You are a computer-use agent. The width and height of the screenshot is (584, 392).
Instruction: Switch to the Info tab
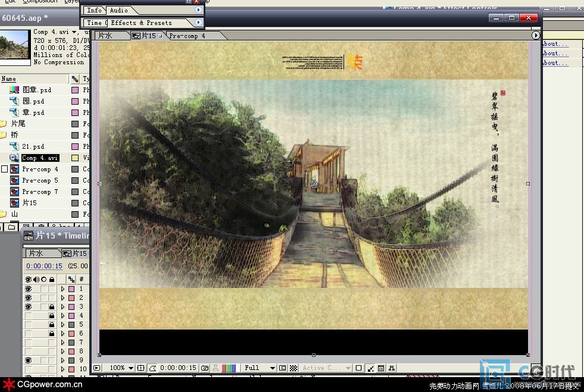[94, 11]
